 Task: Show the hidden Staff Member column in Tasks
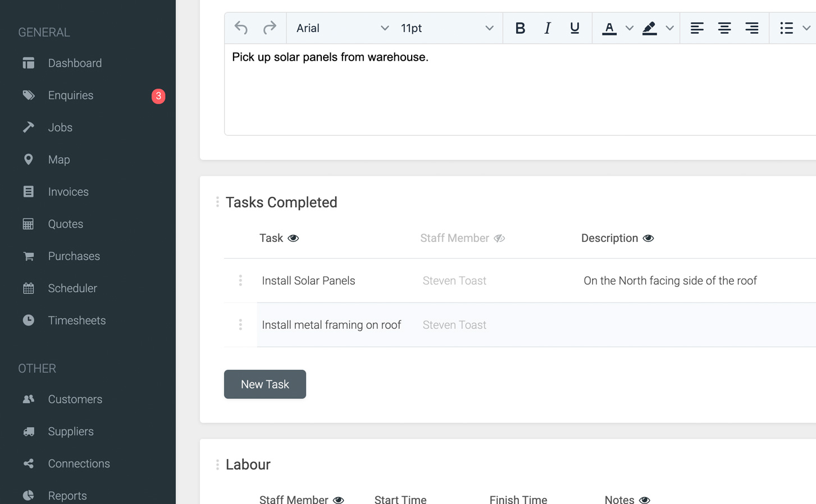click(x=499, y=239)
